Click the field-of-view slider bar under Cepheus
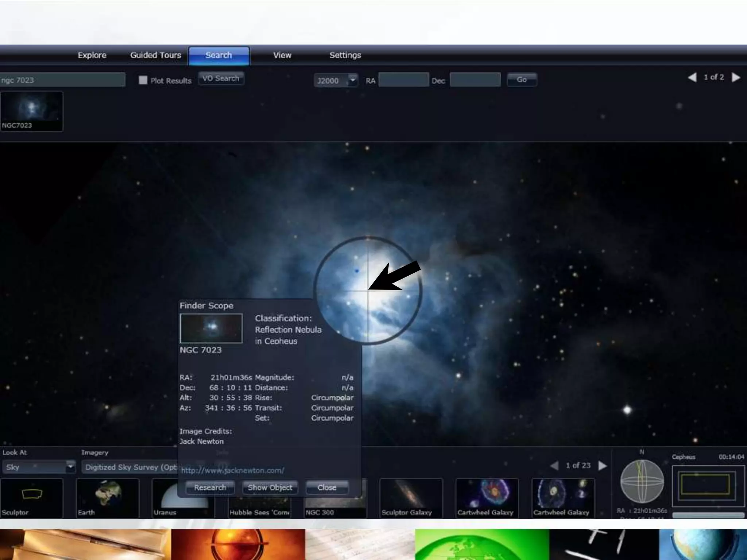 point(708,515)
